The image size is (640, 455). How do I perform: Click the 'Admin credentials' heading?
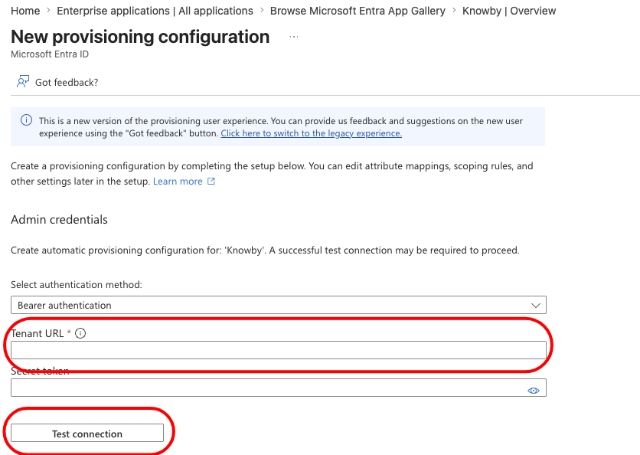(x=59, y=220)
